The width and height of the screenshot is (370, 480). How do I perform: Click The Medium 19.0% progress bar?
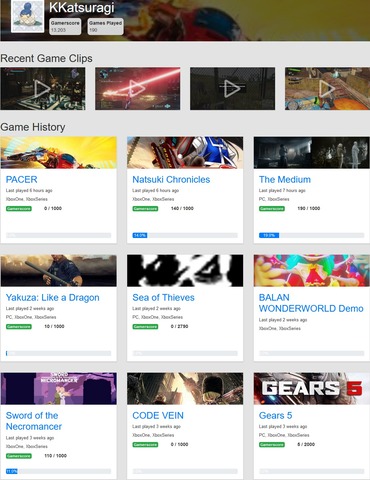coord(312,235)
